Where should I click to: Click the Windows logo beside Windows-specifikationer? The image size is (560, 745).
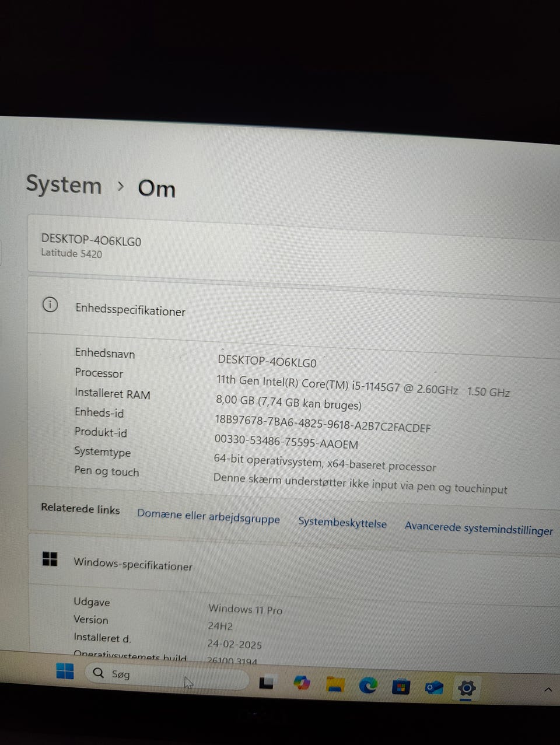50,559
